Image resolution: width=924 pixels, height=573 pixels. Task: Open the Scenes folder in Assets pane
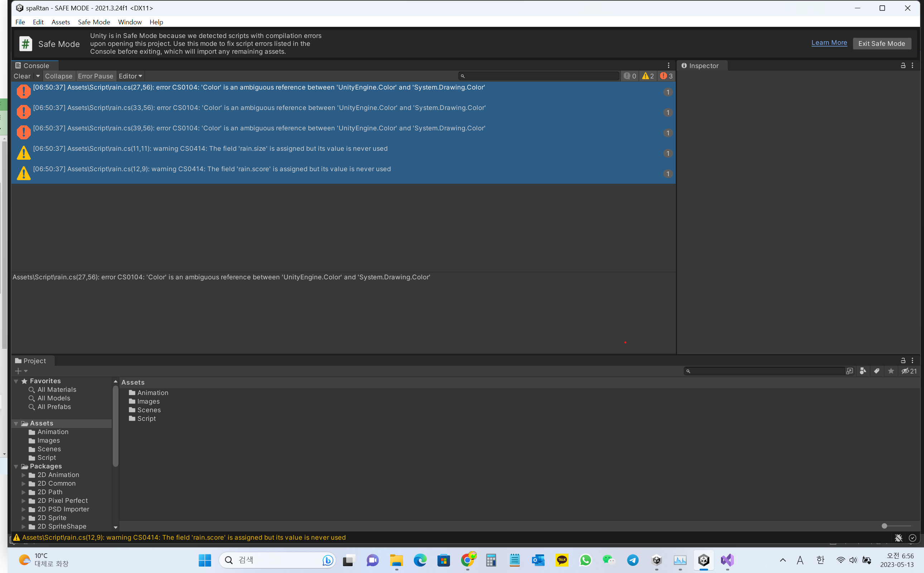[x=145, y=410]
